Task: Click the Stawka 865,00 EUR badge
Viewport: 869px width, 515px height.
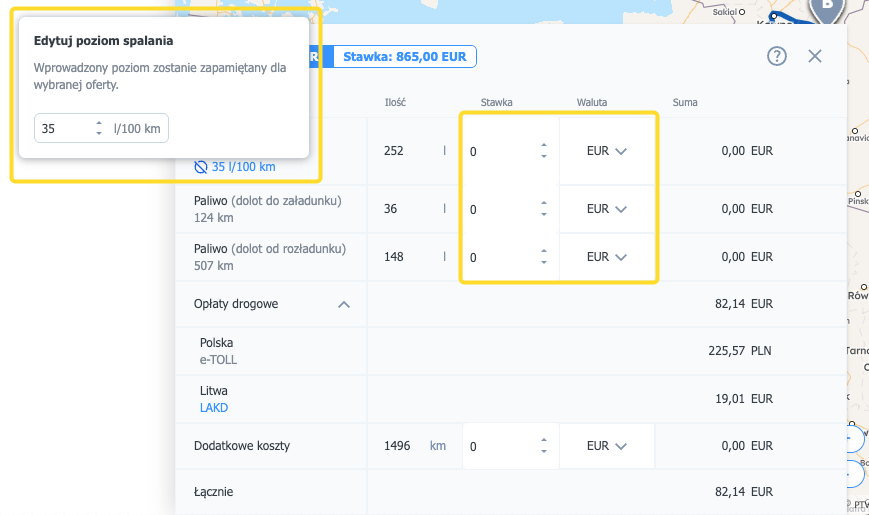Action: [404, 56]
